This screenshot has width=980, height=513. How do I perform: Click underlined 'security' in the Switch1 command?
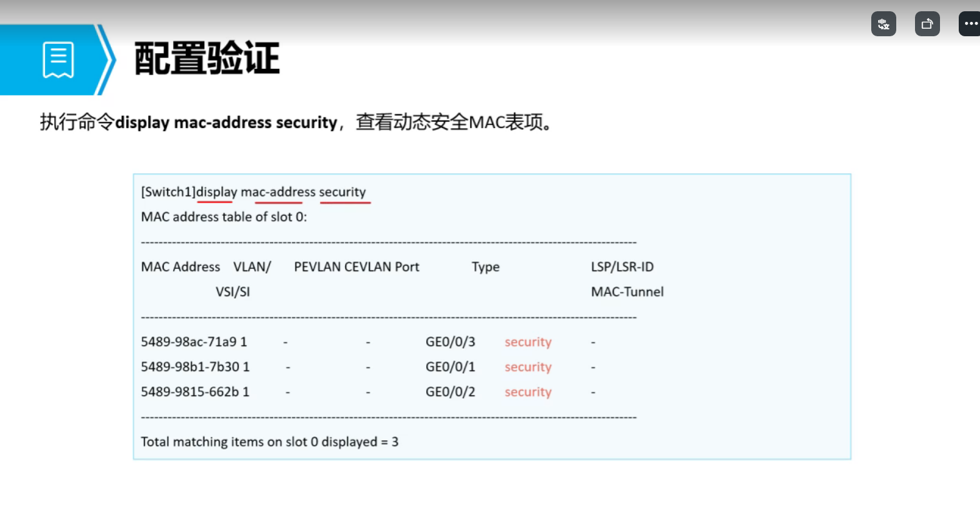click(342, 192)
